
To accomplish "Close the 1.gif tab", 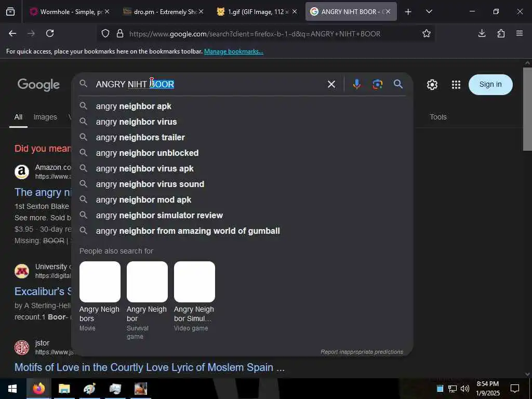I will click(x=295, y=12).
